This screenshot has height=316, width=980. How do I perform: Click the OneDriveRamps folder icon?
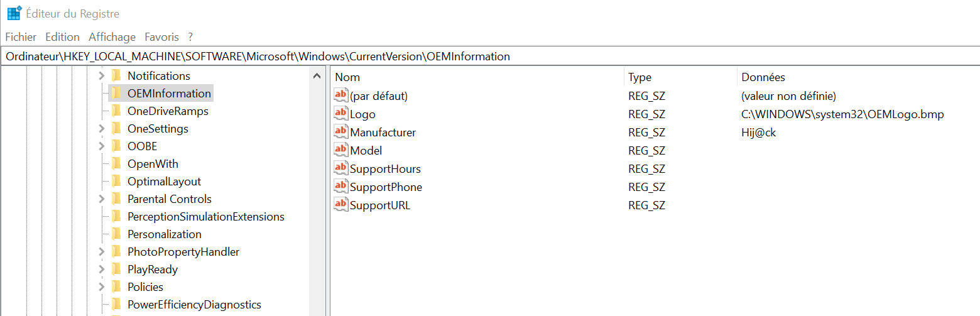pos(116,111)
